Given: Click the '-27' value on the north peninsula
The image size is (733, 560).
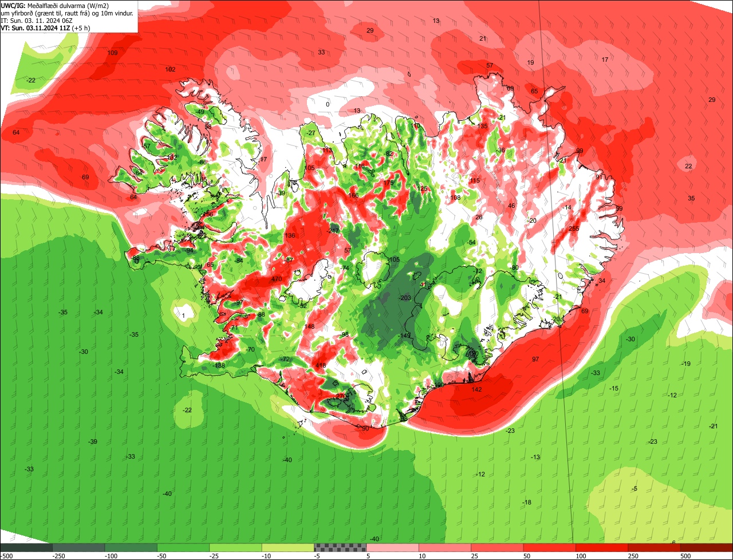Looking at the screenshot, I should click(310, 133).
